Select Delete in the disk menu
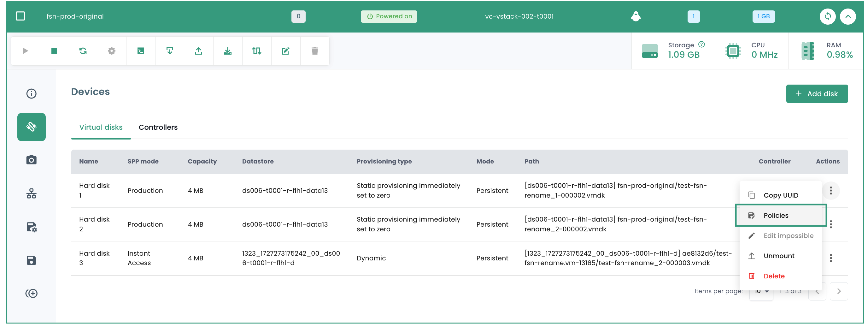 774,276
